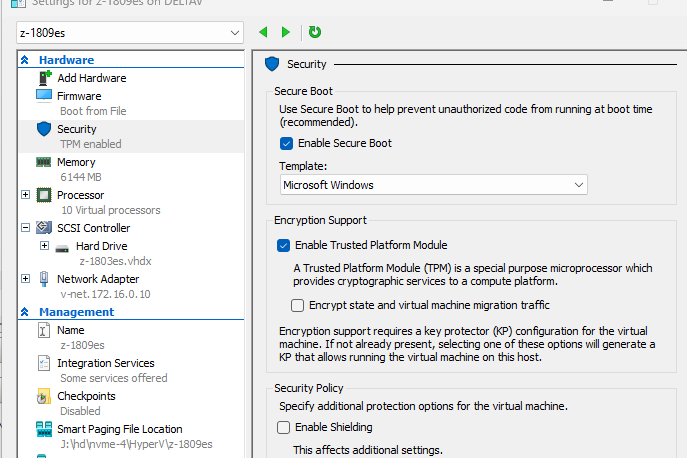Click the Add Hardware icon
The image size is (687, 458).
click(45, 78)
